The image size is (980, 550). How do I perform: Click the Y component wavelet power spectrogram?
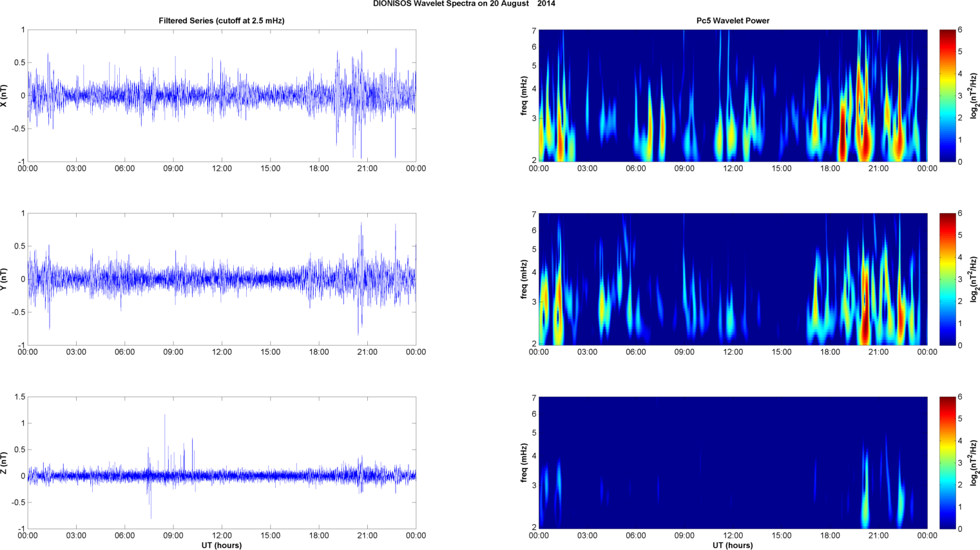click(733, 279)
